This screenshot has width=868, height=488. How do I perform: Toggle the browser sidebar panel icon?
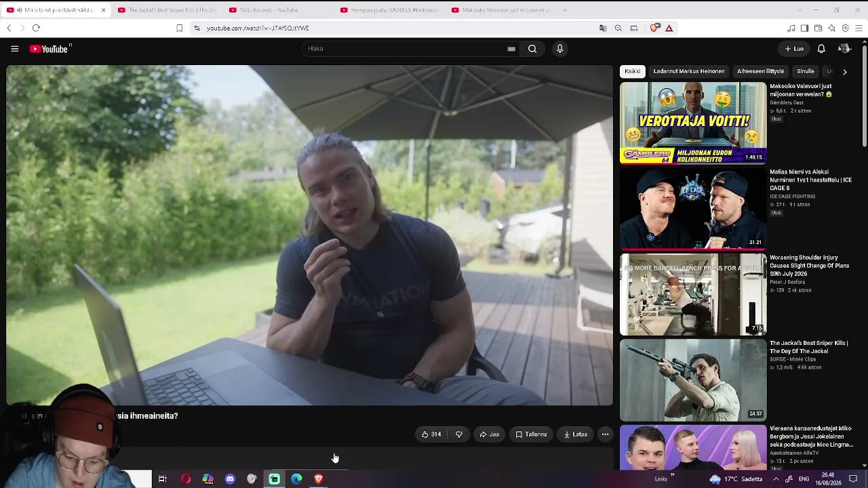804,28
